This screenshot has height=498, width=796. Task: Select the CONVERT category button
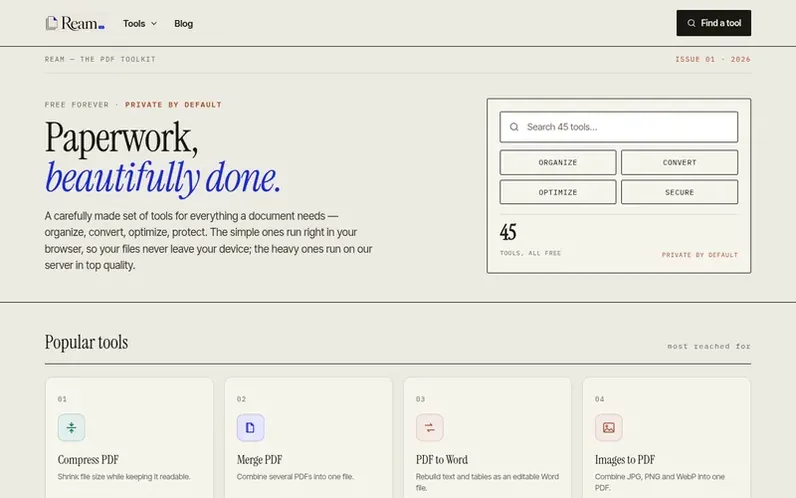[679, 162]
